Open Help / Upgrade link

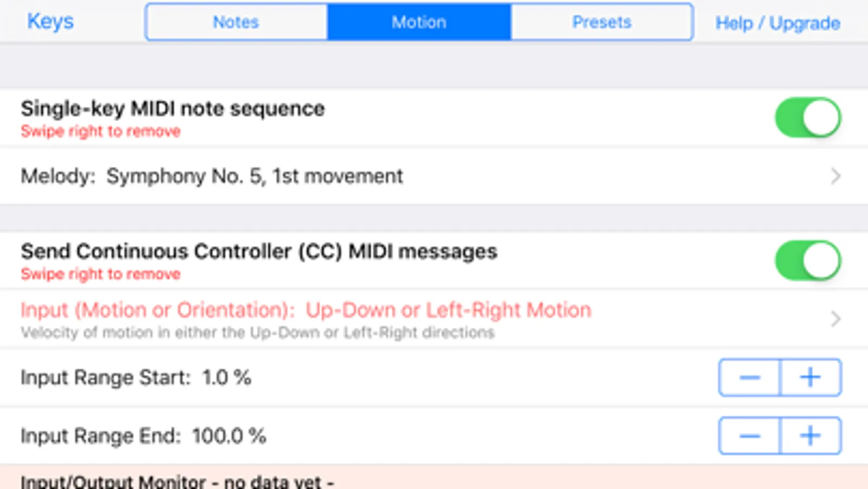tap(777, 23)
